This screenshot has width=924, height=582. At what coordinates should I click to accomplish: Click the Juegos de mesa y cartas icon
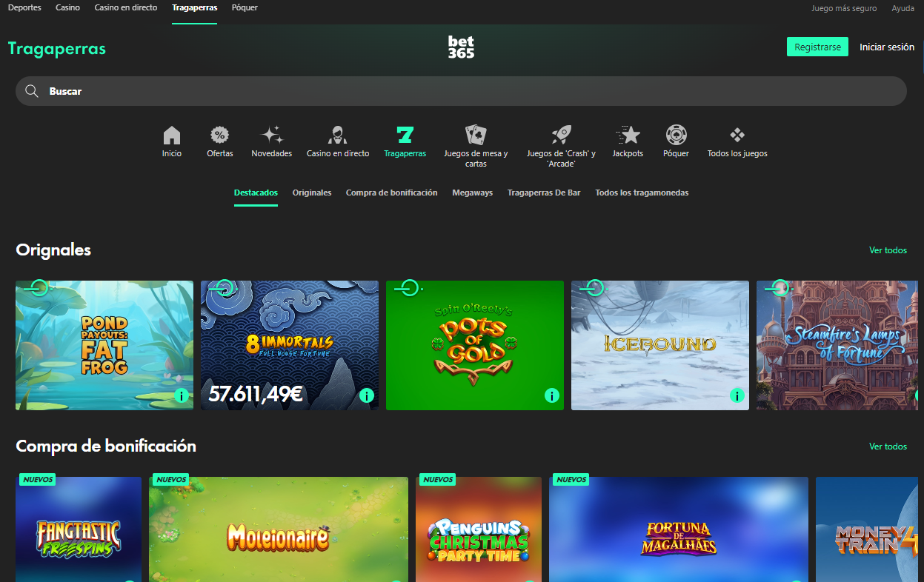coord(476,136)
